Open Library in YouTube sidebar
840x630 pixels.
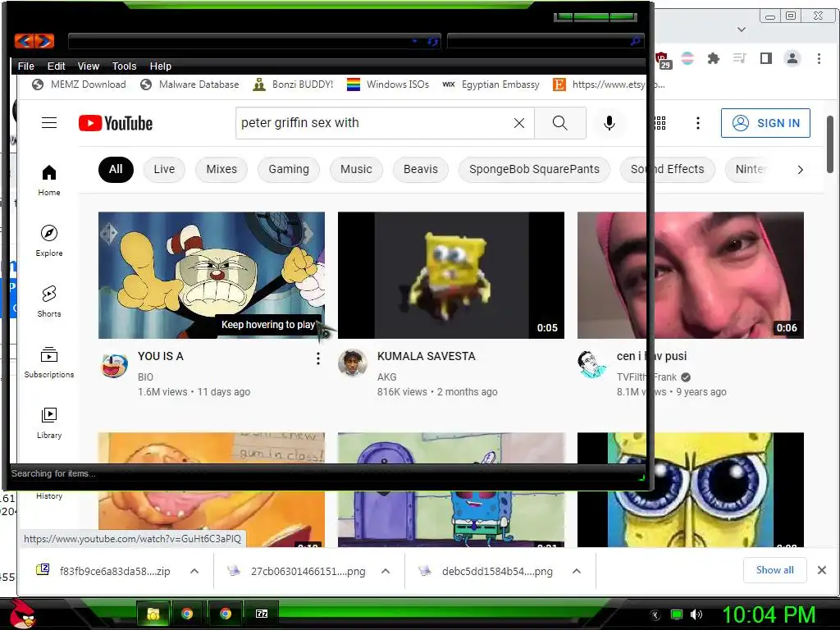[x=49, y=422]
